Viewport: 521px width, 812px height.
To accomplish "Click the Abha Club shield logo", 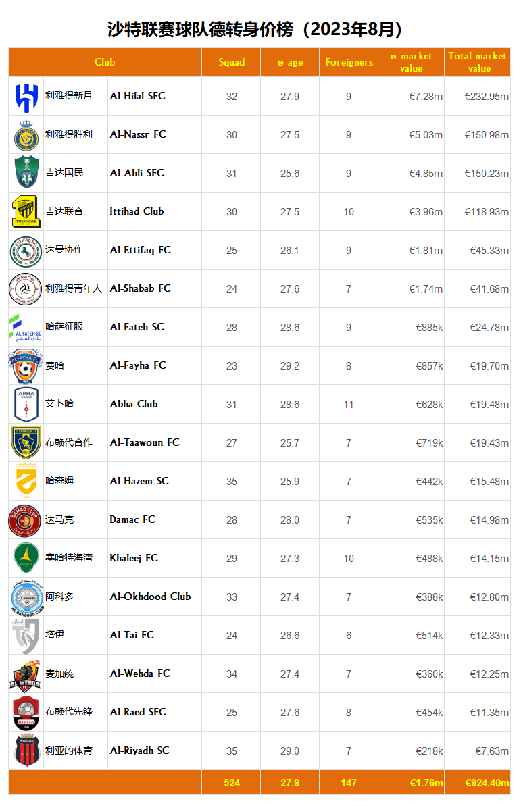I will coord(26,405).
